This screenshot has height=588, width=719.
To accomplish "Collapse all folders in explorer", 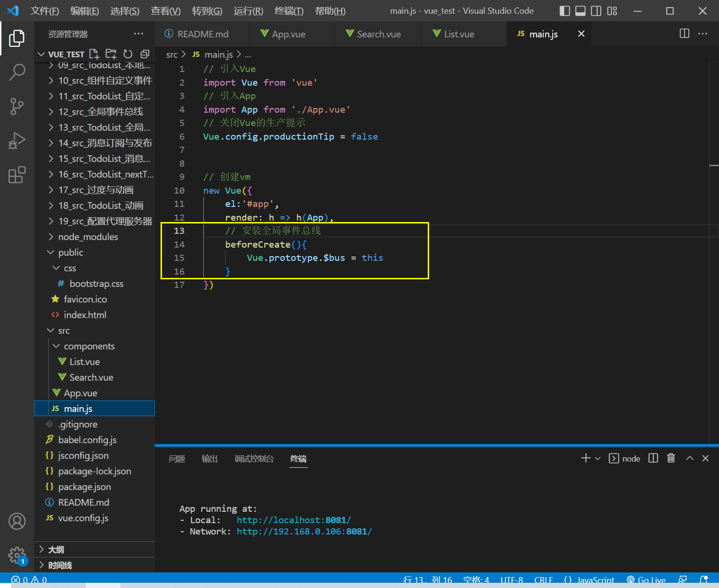I will pyautogui.click(x=145, y=54).
